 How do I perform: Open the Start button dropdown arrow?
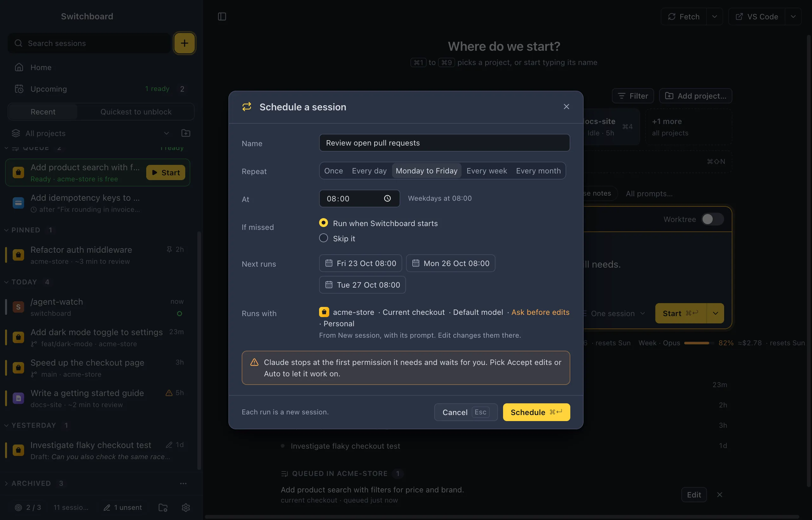click(715, 313)
